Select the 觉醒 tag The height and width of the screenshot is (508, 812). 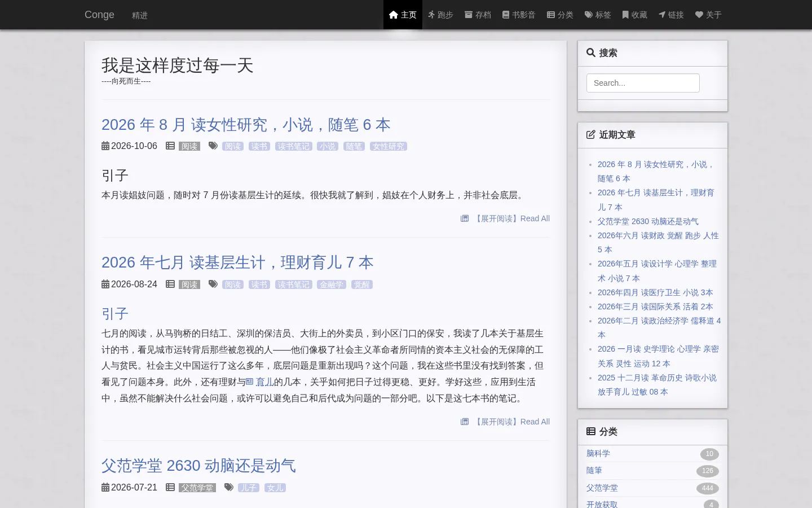pyautogui.click(x=362, y=284)
